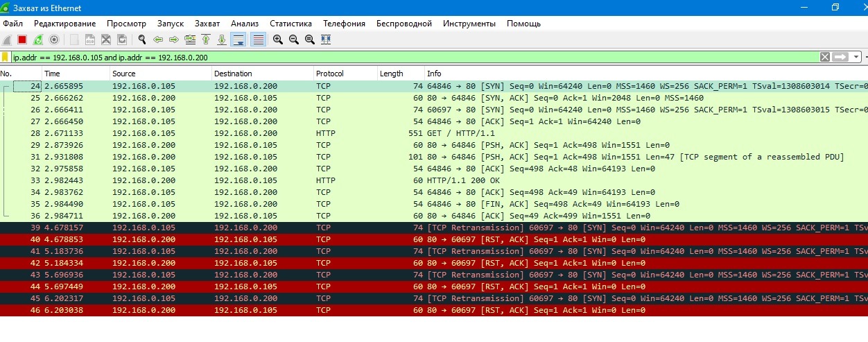Close the capture file icon
868x342 pixels.
tap(106, 40)
